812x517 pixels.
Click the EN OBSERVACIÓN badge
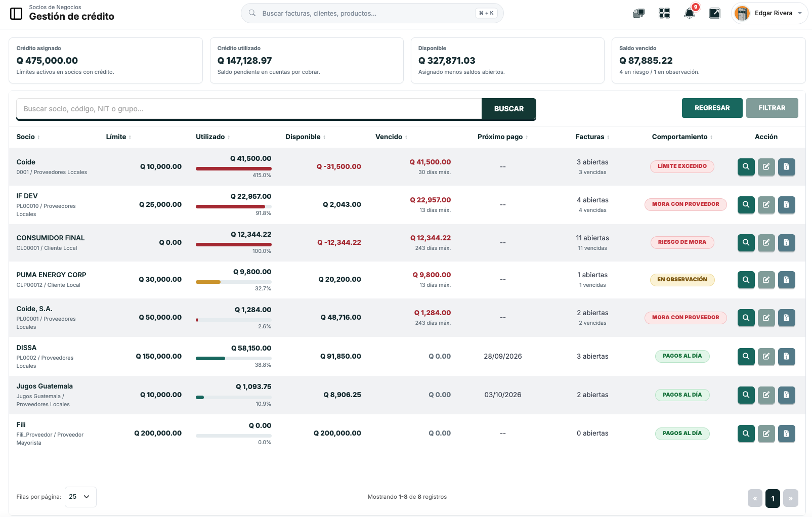(x=682, y=280)
